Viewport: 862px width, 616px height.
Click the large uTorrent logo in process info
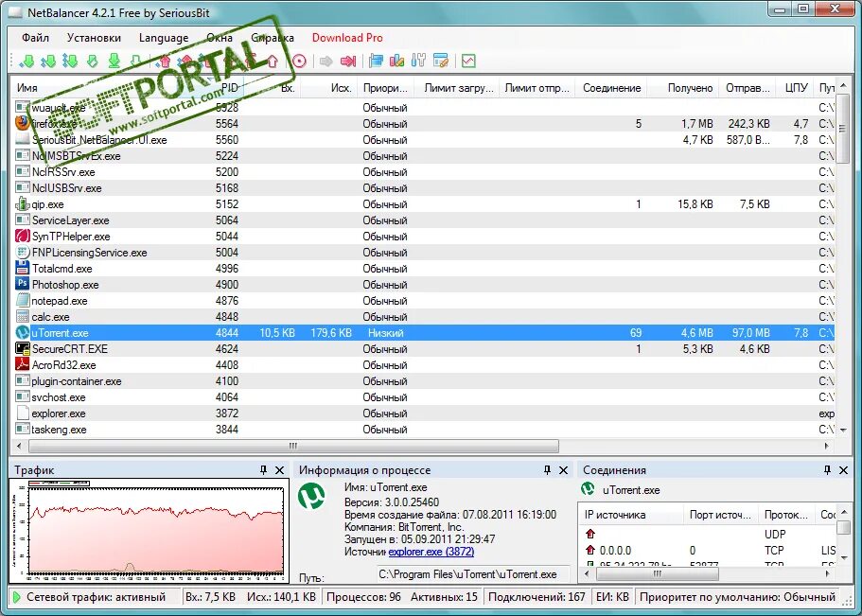(x=311, y=496)
